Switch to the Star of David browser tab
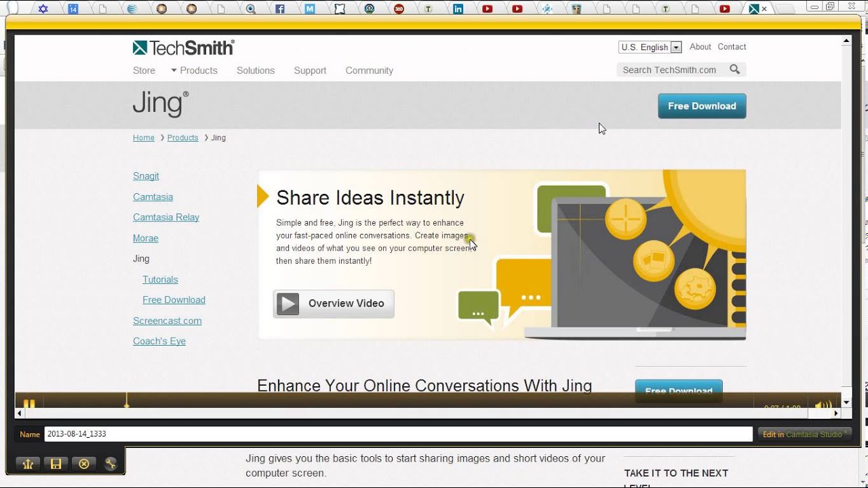Image resolution: width=868 pixels, height=488 pixels. pyautogui.click(x=43, y=9)
